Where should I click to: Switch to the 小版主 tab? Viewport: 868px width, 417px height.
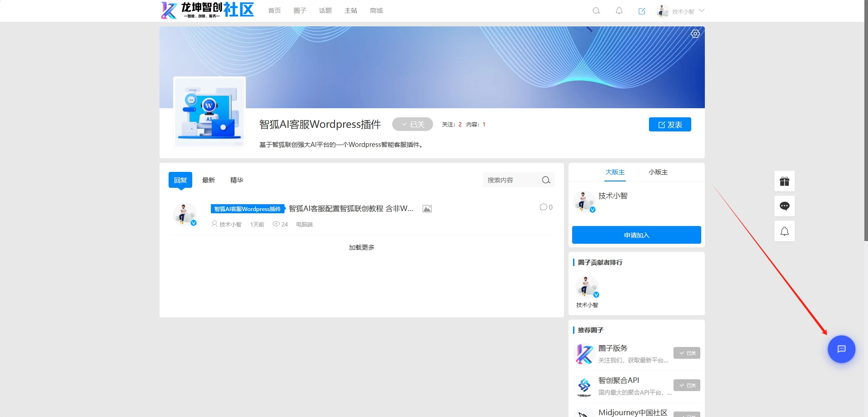658,172
